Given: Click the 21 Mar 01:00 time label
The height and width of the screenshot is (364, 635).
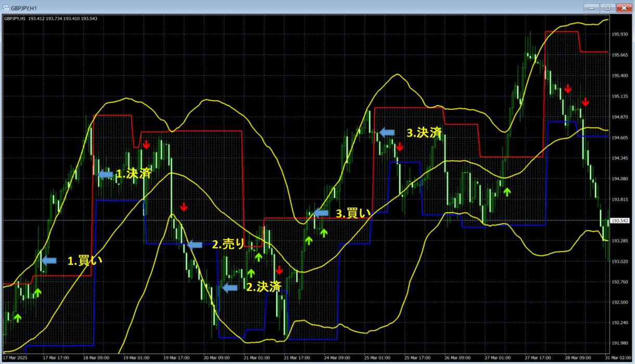Looking at the screenshot, I should (257, 358).
